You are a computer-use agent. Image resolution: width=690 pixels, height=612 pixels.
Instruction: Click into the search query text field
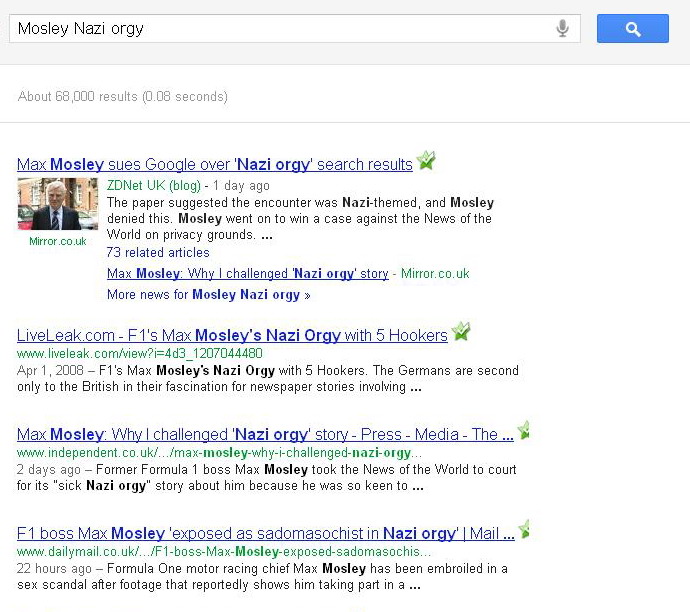pos(282,29)
